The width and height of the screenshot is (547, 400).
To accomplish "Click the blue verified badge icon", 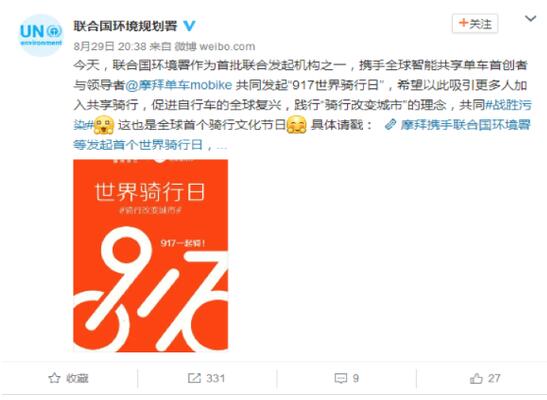I will coord(189,25).
